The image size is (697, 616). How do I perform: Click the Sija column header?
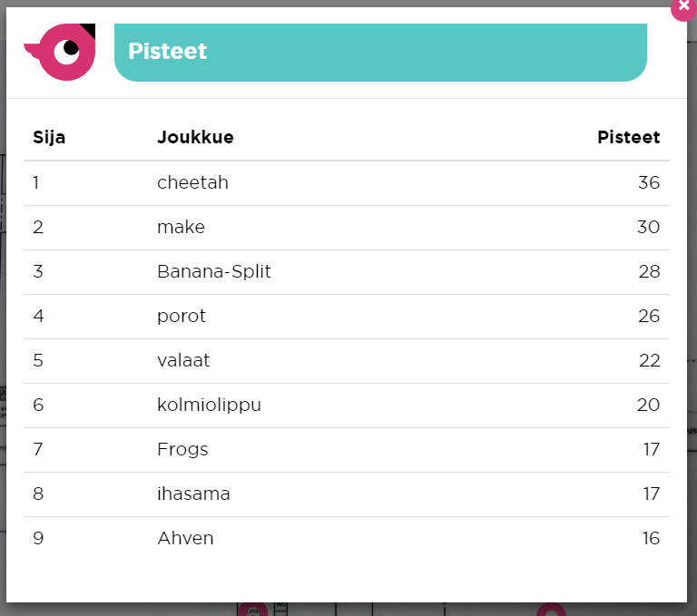[49, 138]
